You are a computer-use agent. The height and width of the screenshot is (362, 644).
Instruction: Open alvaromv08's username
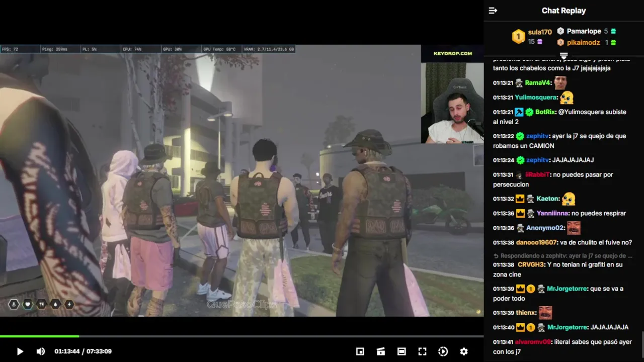(532, 342)
